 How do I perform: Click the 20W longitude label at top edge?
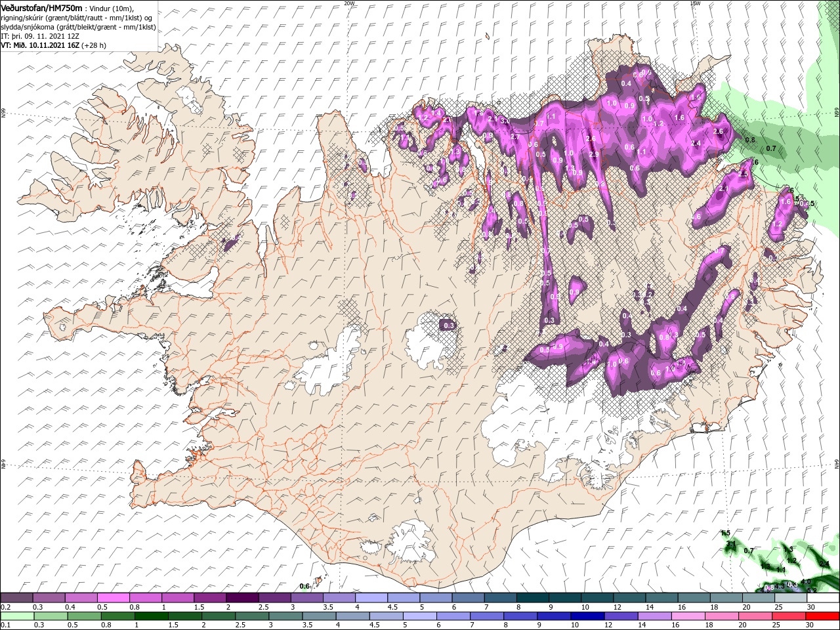point(349,3)
